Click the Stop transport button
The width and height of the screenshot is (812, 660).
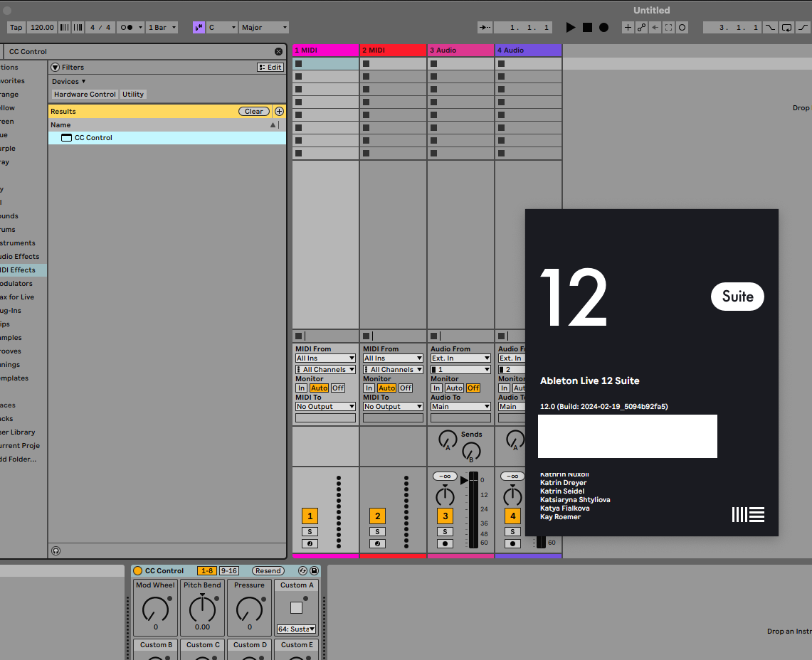587,28
